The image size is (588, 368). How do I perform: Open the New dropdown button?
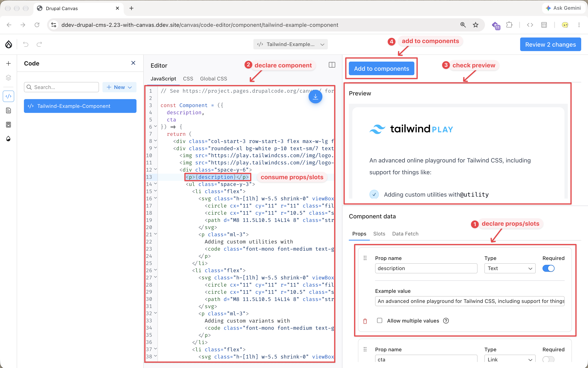[119, 87]
